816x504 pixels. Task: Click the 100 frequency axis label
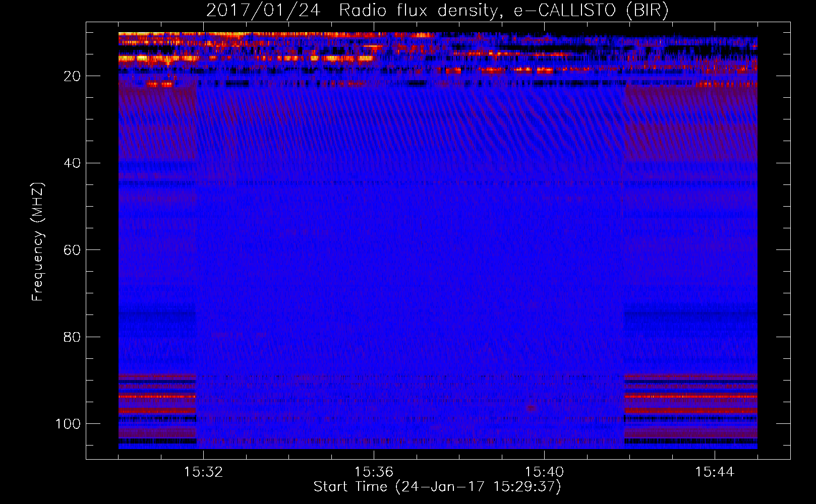68,424
